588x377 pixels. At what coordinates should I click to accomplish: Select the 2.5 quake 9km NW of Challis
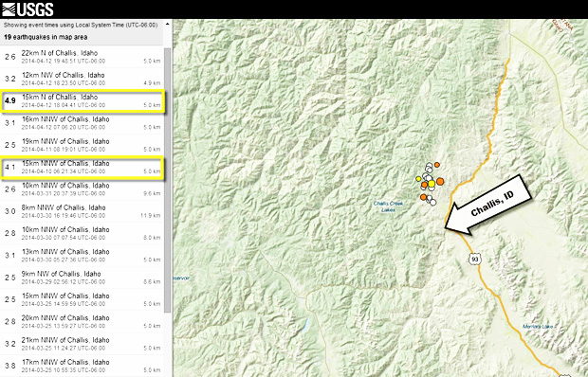pyautogui.click(x=82, y=278)
